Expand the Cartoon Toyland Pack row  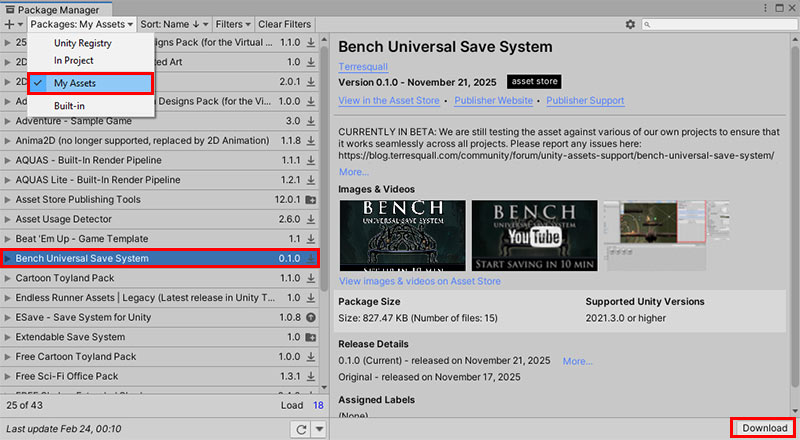(7, 278)
